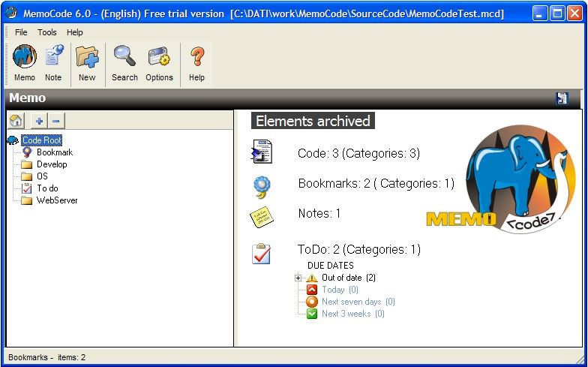Maximize the MemoCode window
This screenshot has width=588, height=367.
558,14
